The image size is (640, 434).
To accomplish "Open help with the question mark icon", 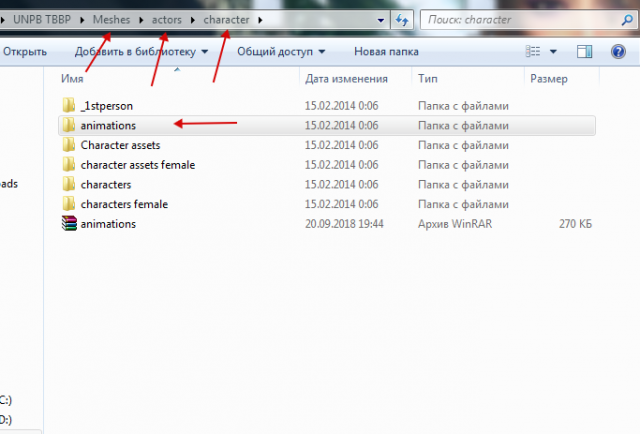I will 618,51.
